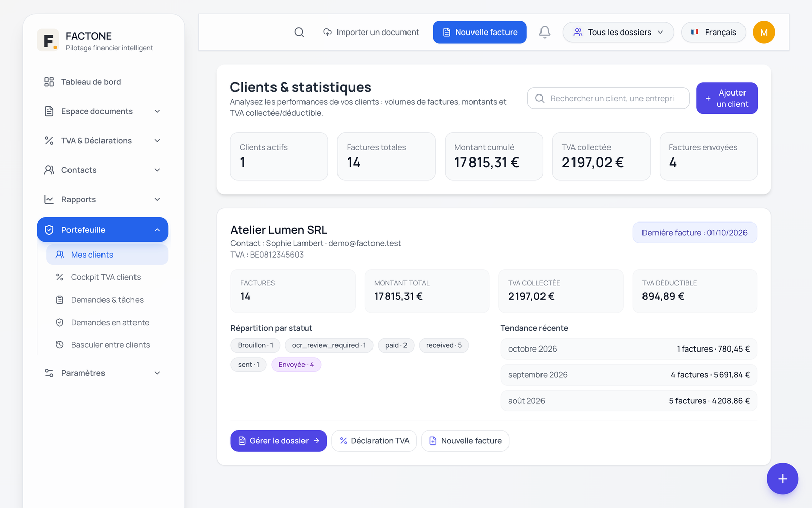This screenshot has height=508, width=812.
Task: Click the Cockpit TVA clients percent icon
Action: tap(59, 277)
